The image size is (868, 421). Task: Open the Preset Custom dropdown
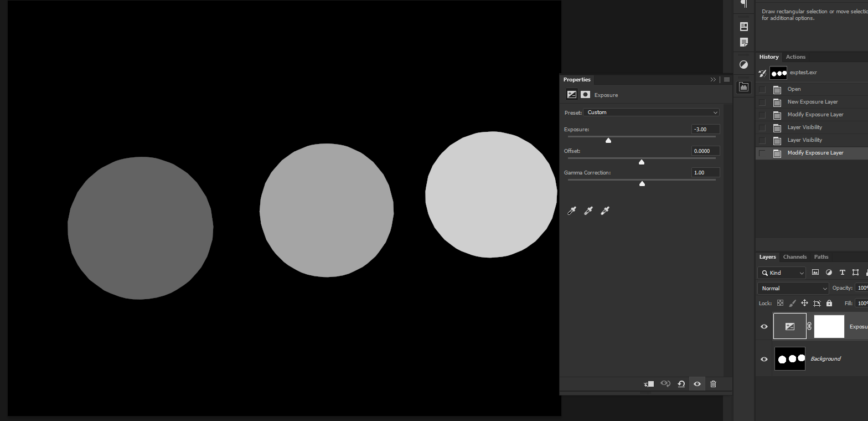click(652, 112)
